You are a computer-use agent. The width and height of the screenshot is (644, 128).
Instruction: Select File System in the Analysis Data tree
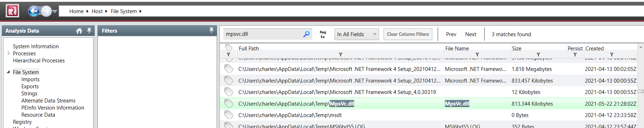pyautogui.click(x=26, y=72)
